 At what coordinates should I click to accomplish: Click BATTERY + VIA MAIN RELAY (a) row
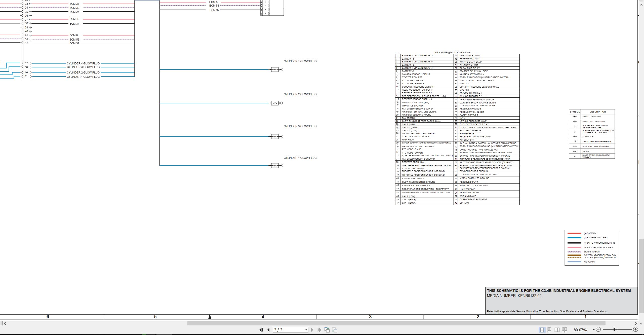tap(424, 56)
